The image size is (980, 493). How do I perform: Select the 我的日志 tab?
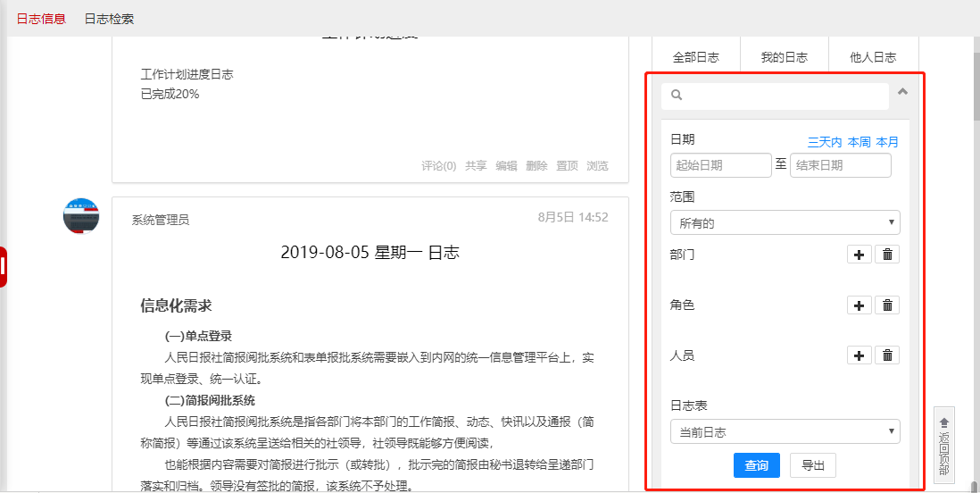pos(784,57)
